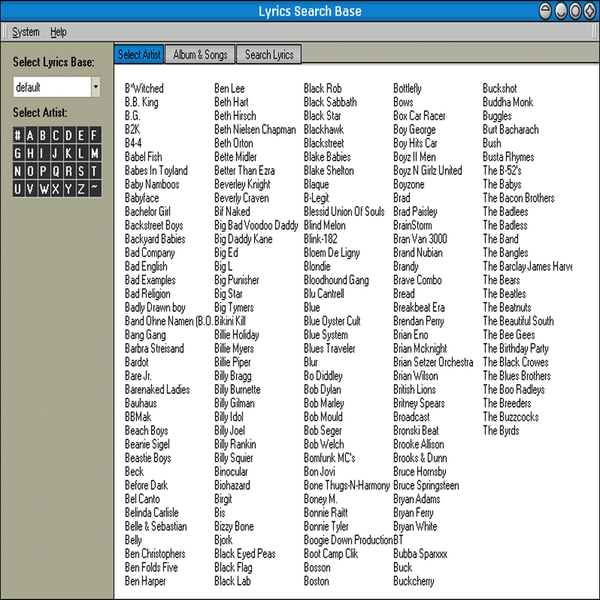Select artist Billie Holiday

pyautogui.click(x=236, y=335)
